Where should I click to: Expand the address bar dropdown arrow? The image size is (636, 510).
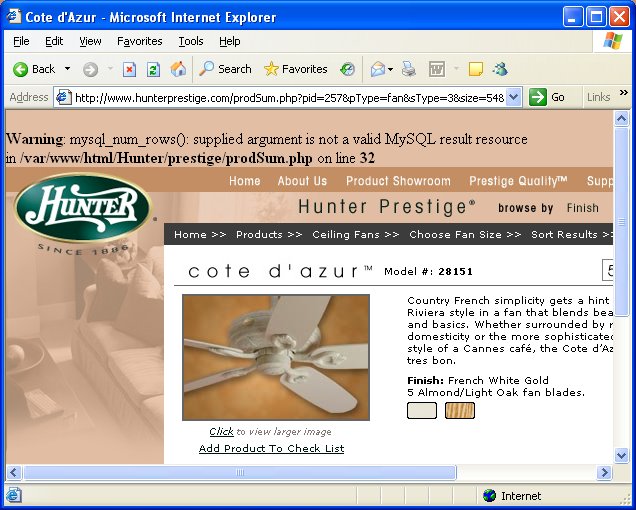(x=513, y=97)
